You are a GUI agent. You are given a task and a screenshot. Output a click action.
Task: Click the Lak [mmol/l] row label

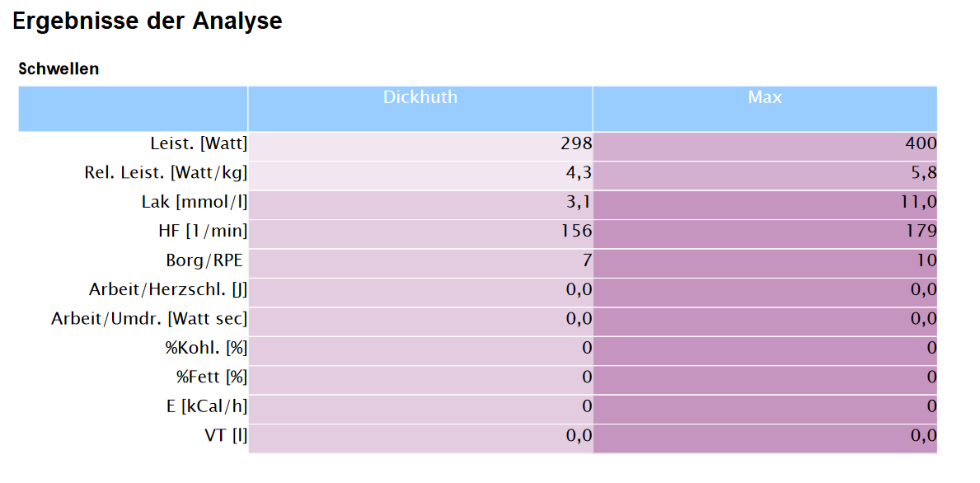click(194, 203)
